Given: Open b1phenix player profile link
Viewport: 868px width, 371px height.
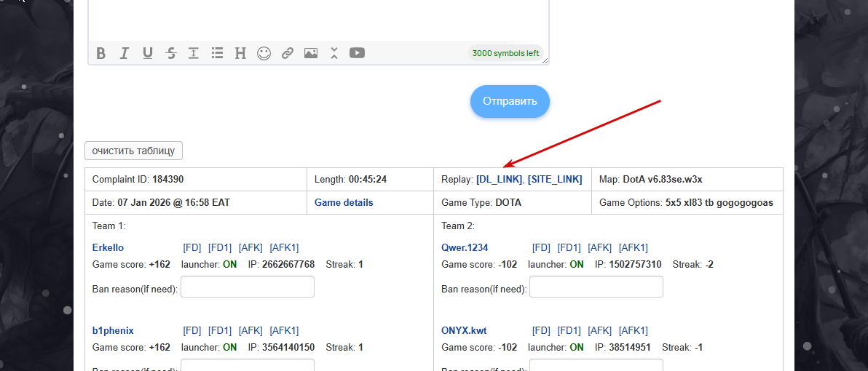Looking at the screenshot, I should point(113,331).
